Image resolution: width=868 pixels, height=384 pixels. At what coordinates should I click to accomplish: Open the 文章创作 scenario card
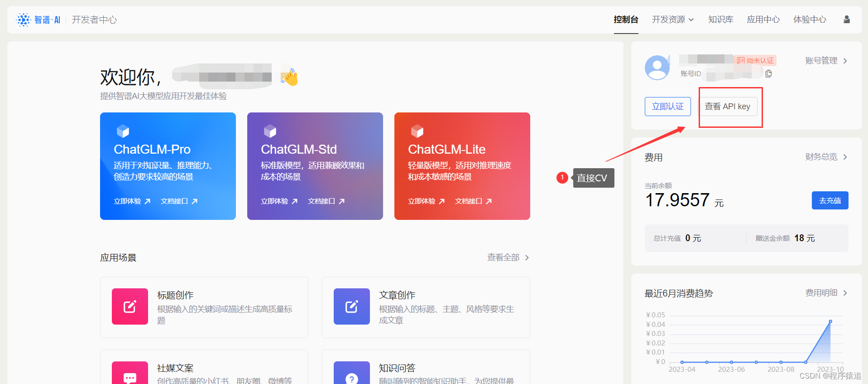(426, 307)
